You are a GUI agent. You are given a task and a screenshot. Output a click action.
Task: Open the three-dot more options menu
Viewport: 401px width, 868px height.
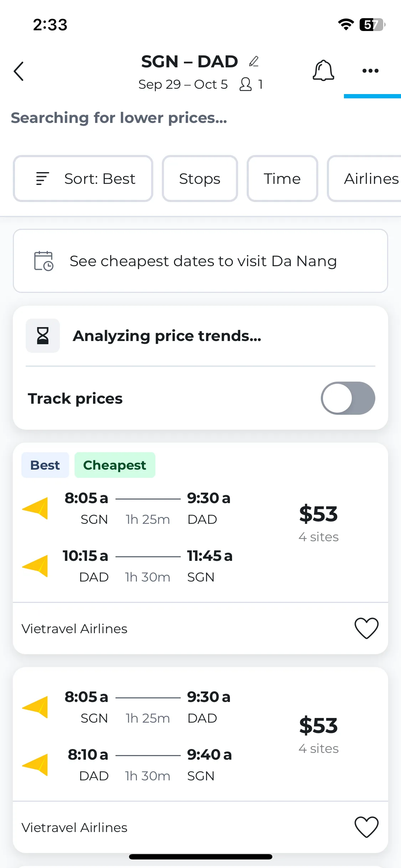pyautogui.click(x=370, y=71)
